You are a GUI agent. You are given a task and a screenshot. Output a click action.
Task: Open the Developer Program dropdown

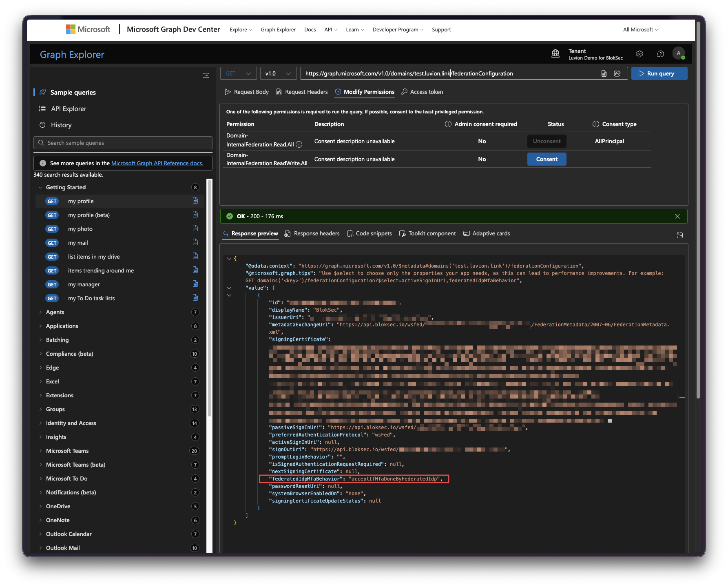[398, 29]
